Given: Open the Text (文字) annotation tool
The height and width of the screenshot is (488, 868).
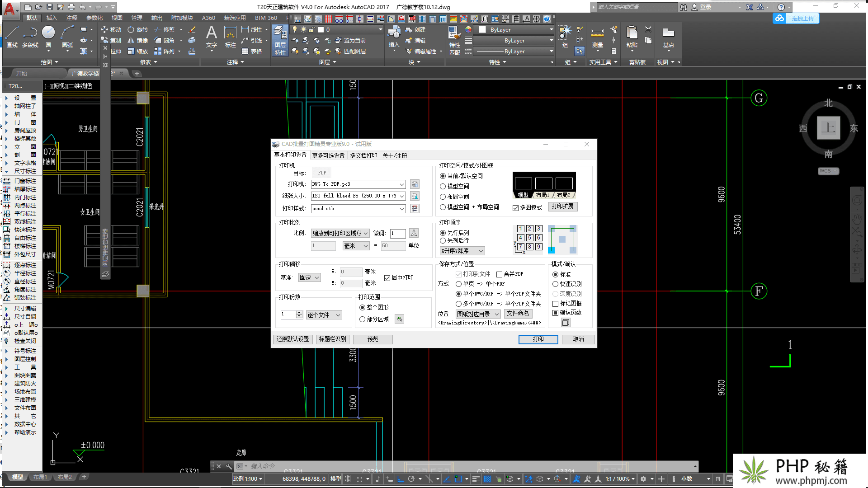Looking at the screenshot, I should click(x=211, y=37).
